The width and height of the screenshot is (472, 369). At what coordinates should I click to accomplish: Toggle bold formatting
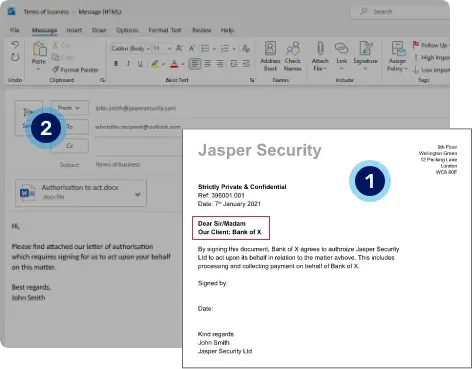click(x=116, y=64)
